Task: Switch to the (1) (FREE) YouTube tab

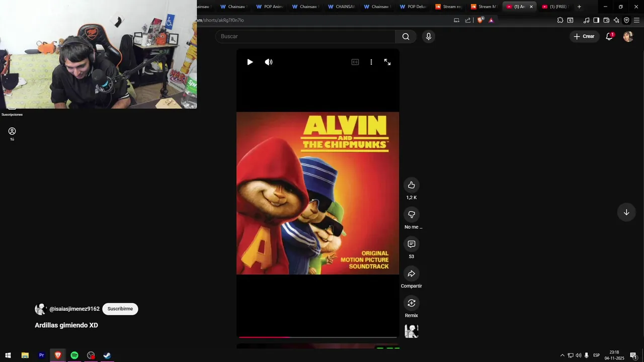Action: point(554,7)
